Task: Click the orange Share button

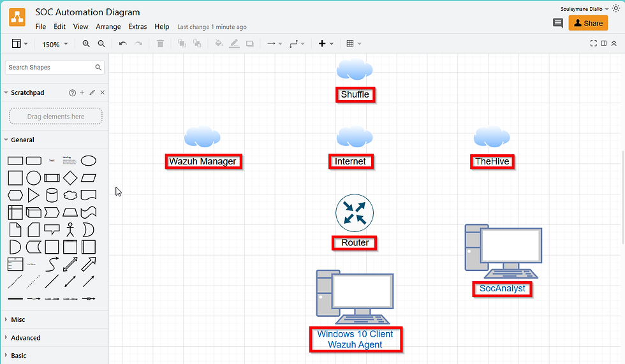Action: click(x=588, y=23)
